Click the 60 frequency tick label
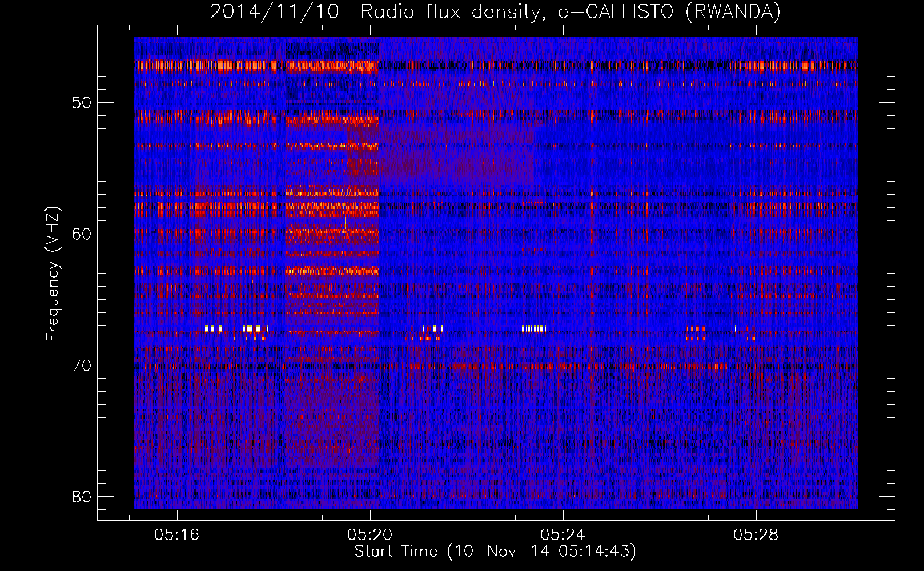This screenshot has height=571, width=924. click(x=82, y=234)
